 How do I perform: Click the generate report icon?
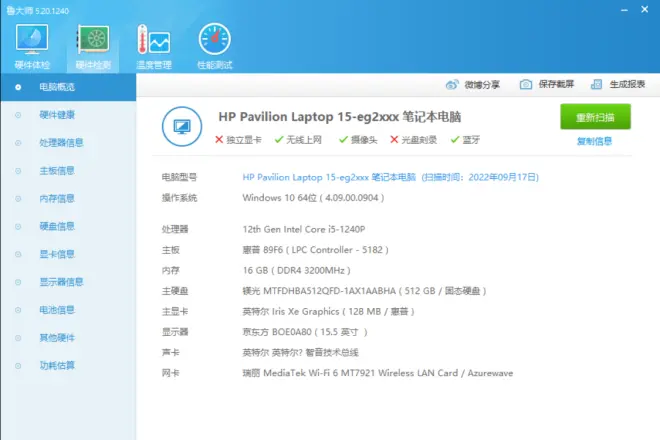click(x=596, y=84)
